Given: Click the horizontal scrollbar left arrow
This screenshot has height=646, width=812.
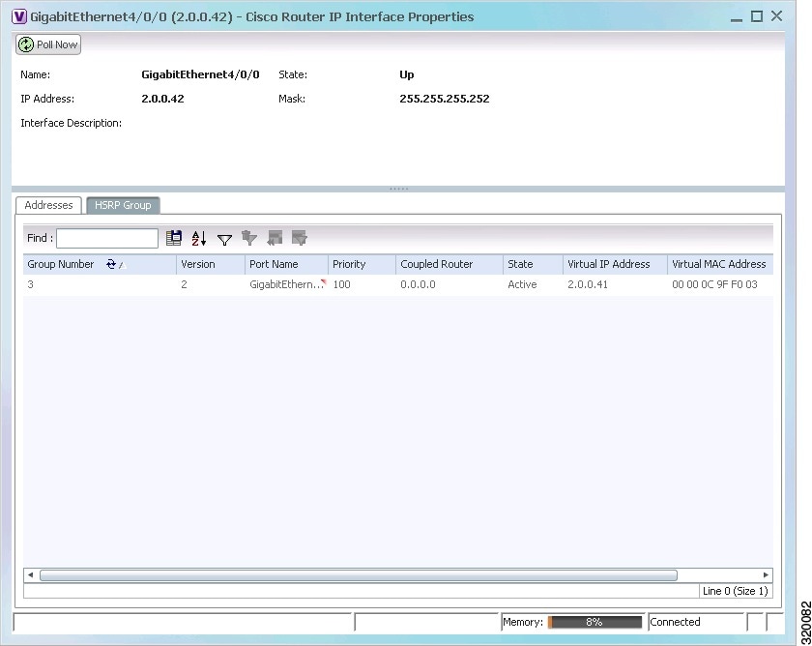Looking at the screenshot, I should tap(31, 575).
